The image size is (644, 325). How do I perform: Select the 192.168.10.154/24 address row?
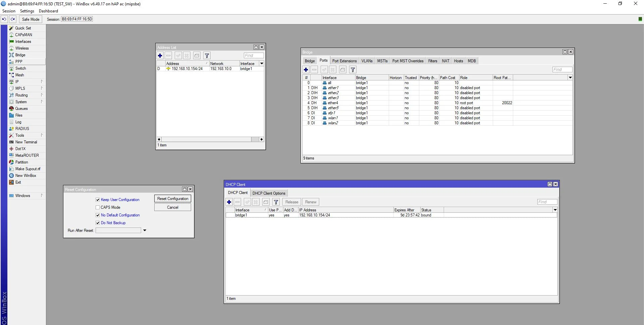click(x=210, y=69)
